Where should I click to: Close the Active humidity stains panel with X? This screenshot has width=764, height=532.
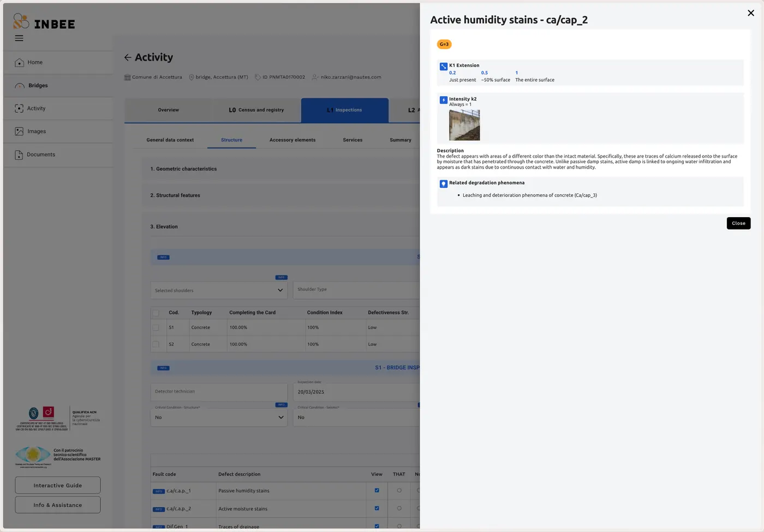[750, 13]
